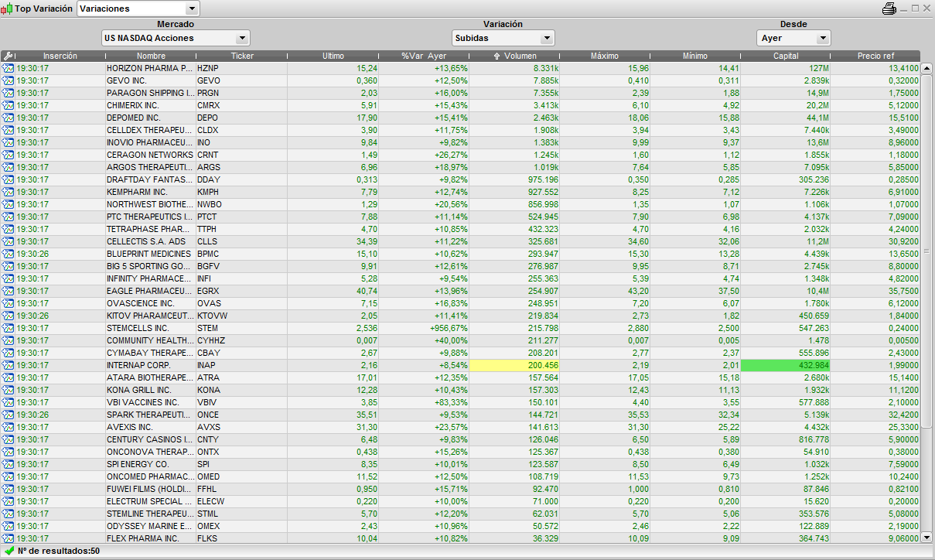
Task: Click the chart icon on GEVO INC. row
Action: pyautogui.click(x=8, y=80)
